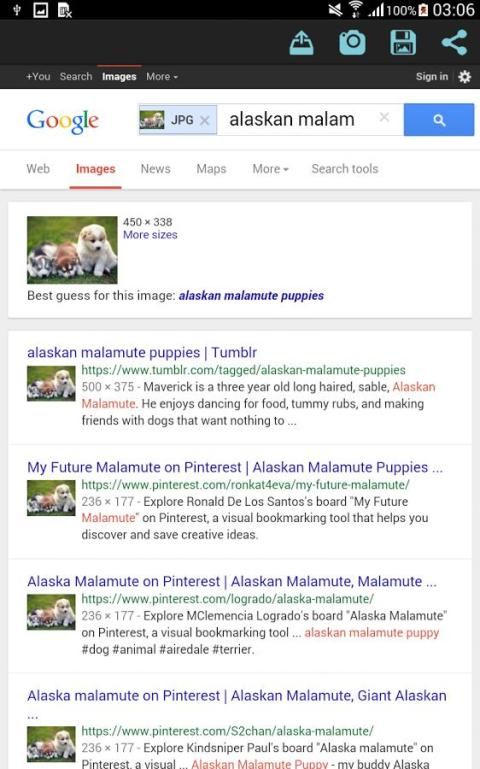Open the More sizes link

pos(150,235)
